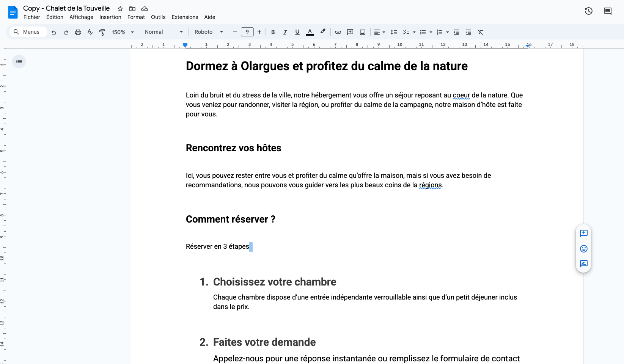The width and height of the screenshot is (624, 364).
Task: Print the document with printer icon
Action: [78, 32]
